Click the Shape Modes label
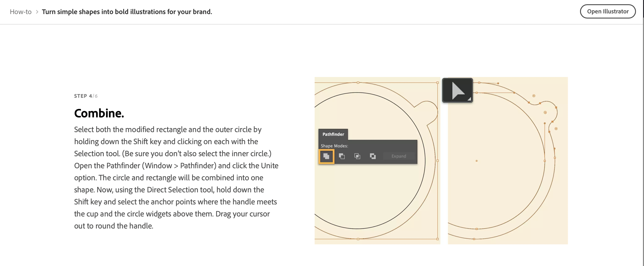Image resolution: width=644 pixels, height=266 pixels. (334, 146)
